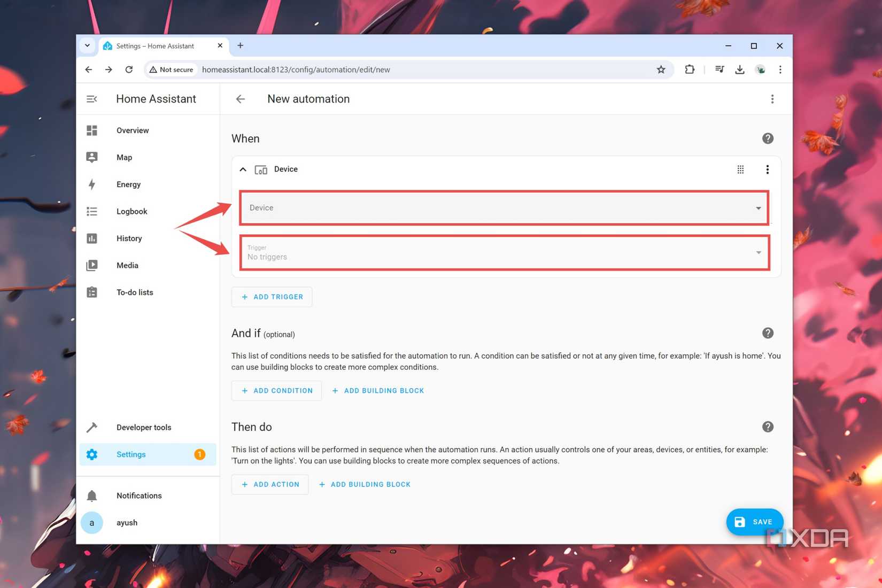This screenshot has height=588, width=882.
Task: Open the Trigger dropdown showing No triggers
Action: click(504, 252)
